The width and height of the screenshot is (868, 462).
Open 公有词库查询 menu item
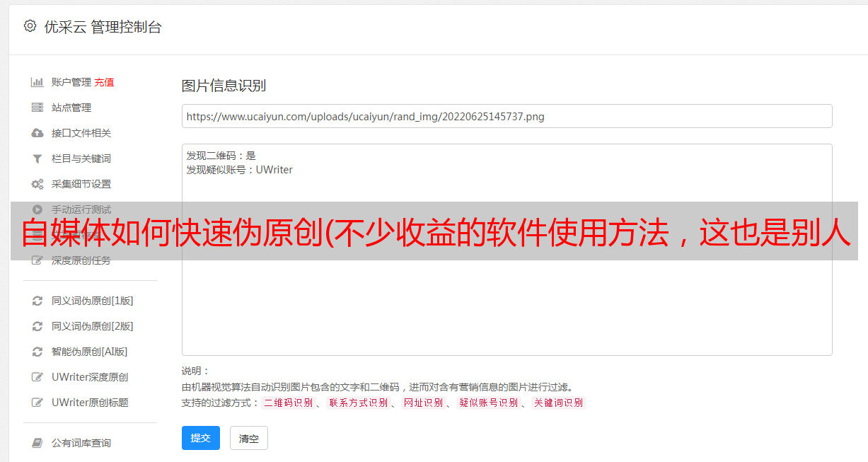pos(81,443)
